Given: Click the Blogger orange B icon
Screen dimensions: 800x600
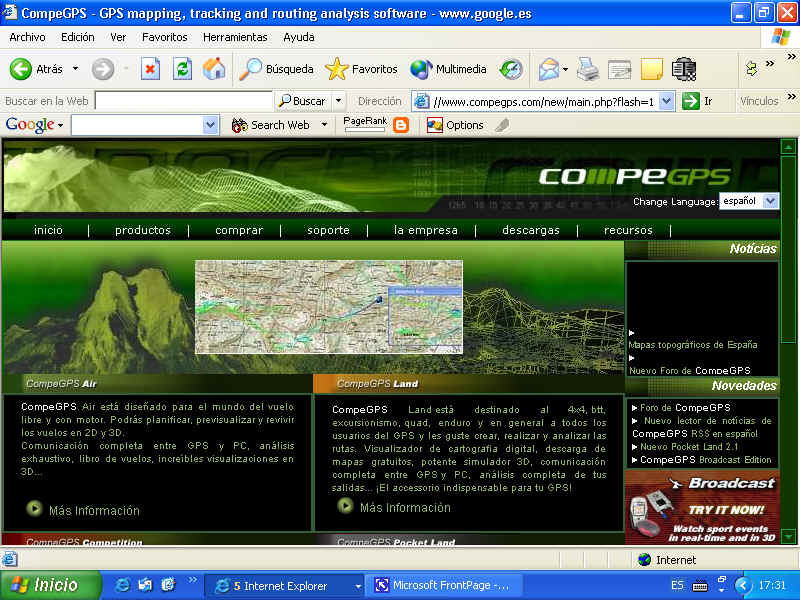Looking at the screenshot, I should pos(401,125).
